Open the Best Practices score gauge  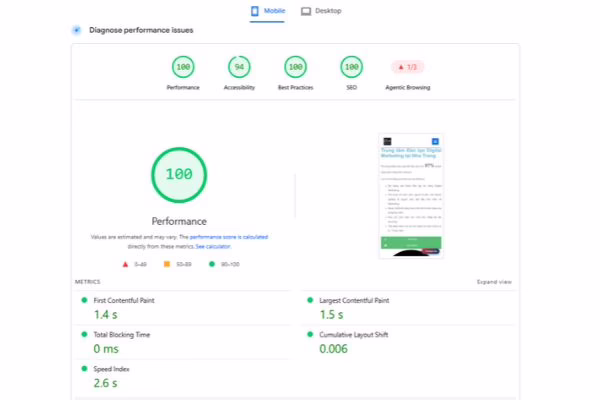[295, 67]
